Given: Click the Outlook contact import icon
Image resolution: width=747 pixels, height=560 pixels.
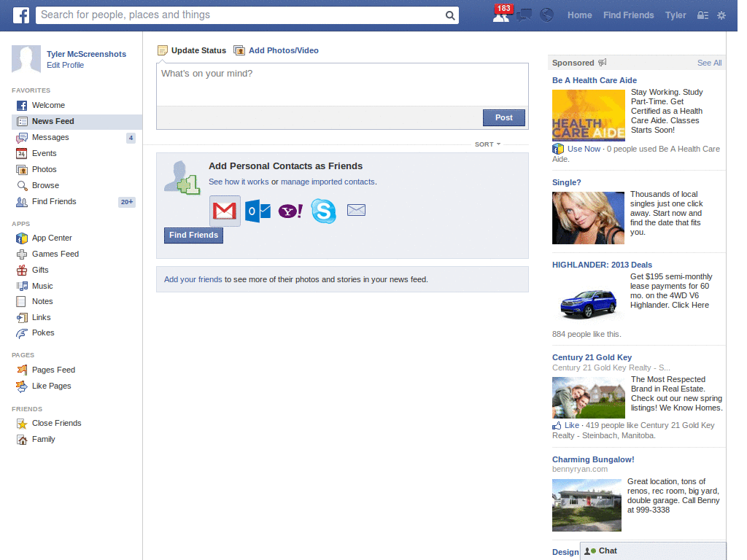Looking at the screenshot, I should click(258, 211).
